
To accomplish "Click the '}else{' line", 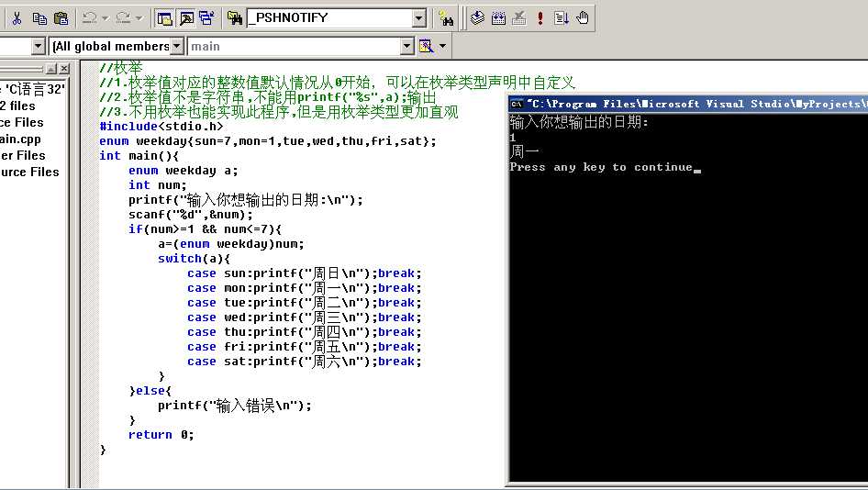I will click(150, 390).
